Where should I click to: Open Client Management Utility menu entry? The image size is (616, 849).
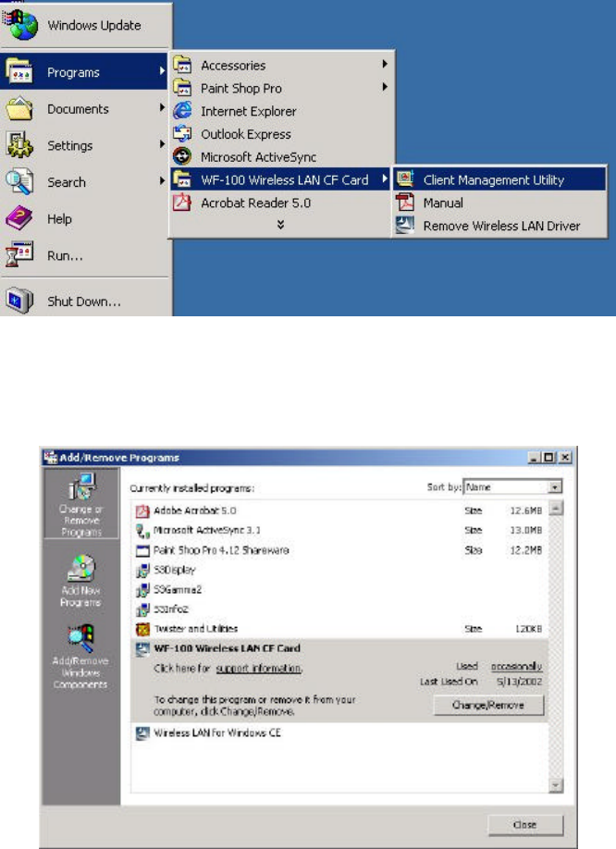coord(499,179)
